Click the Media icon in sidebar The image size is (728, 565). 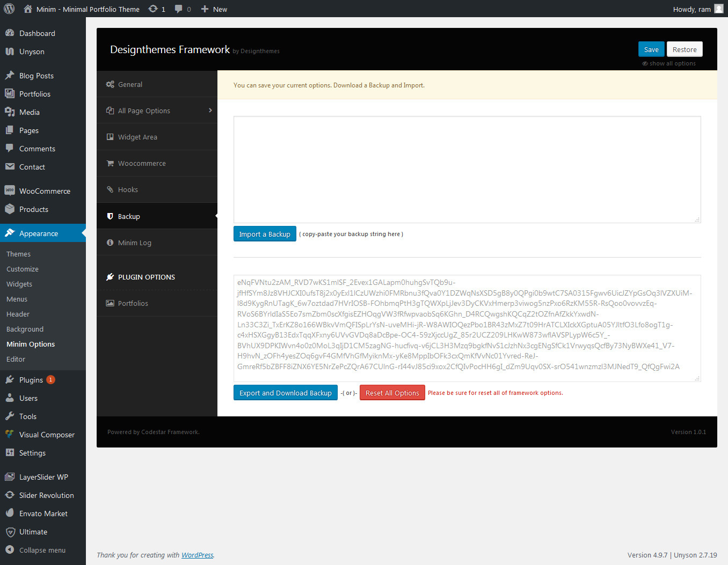pos(10,112)
